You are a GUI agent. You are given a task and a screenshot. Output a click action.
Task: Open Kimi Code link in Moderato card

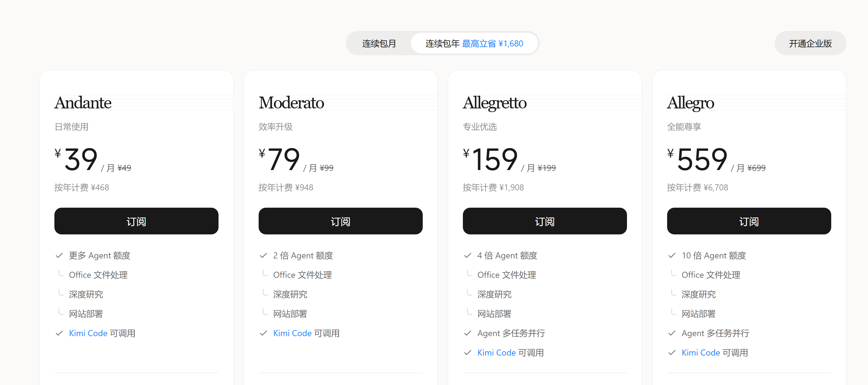pyautogui.click(x=292, y=333)
